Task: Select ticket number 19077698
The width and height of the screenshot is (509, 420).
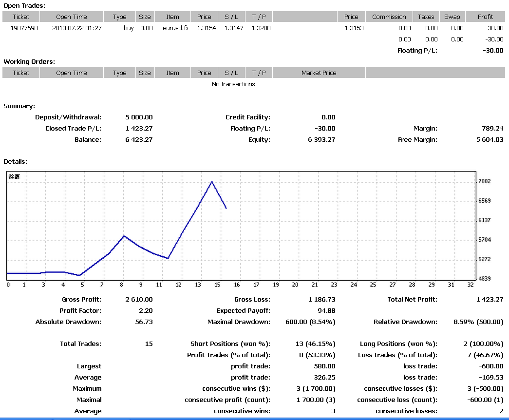Action: click(x=24, y=28)
